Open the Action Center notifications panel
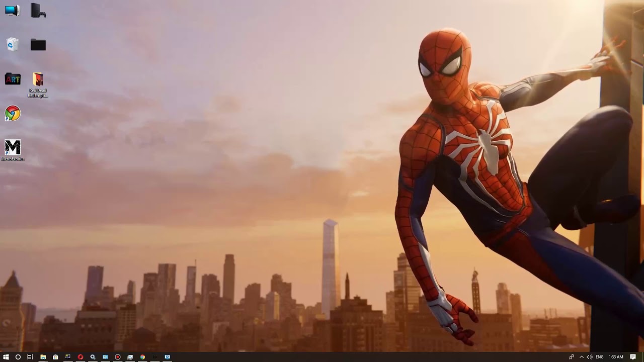The image size is (644, 362). 633,357
